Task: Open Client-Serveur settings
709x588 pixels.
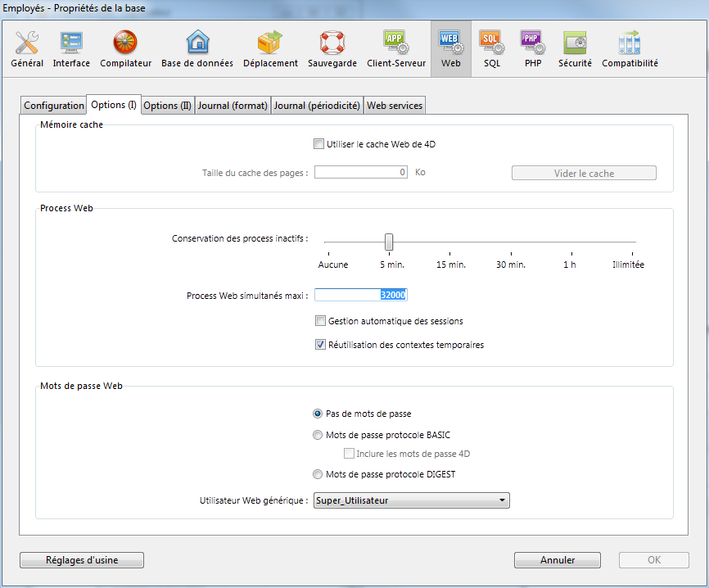Action: (x=396, y=49)
